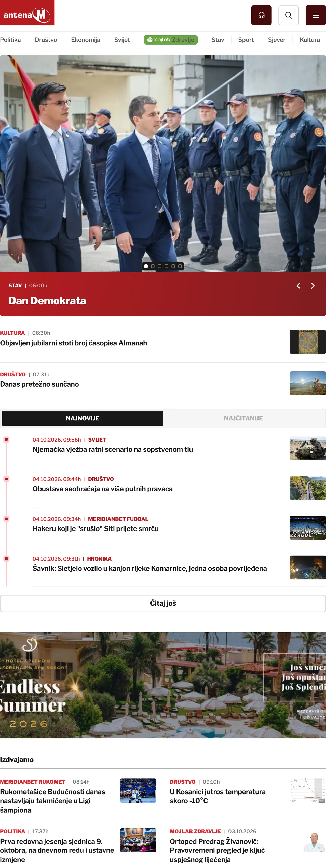Open the Sjever section

point(276,40)
